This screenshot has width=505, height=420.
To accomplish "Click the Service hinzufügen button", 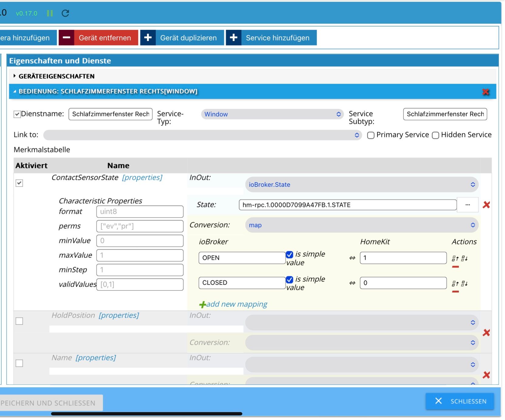I will tap(271, 38).
